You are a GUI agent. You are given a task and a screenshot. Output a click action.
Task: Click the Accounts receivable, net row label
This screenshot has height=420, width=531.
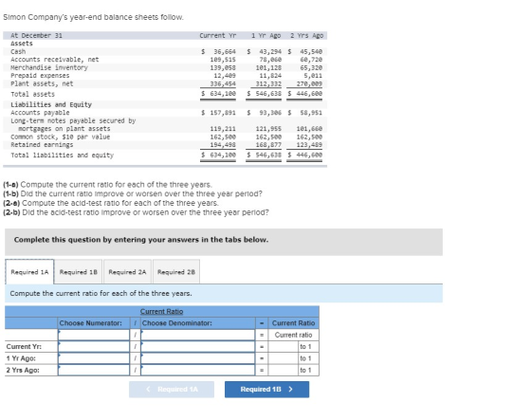tap(55, 60)
